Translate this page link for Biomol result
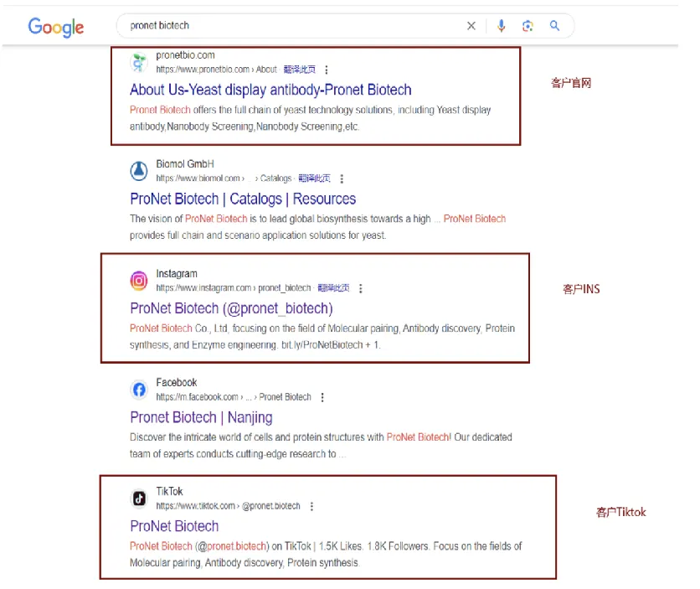 (x=314, y=178)
